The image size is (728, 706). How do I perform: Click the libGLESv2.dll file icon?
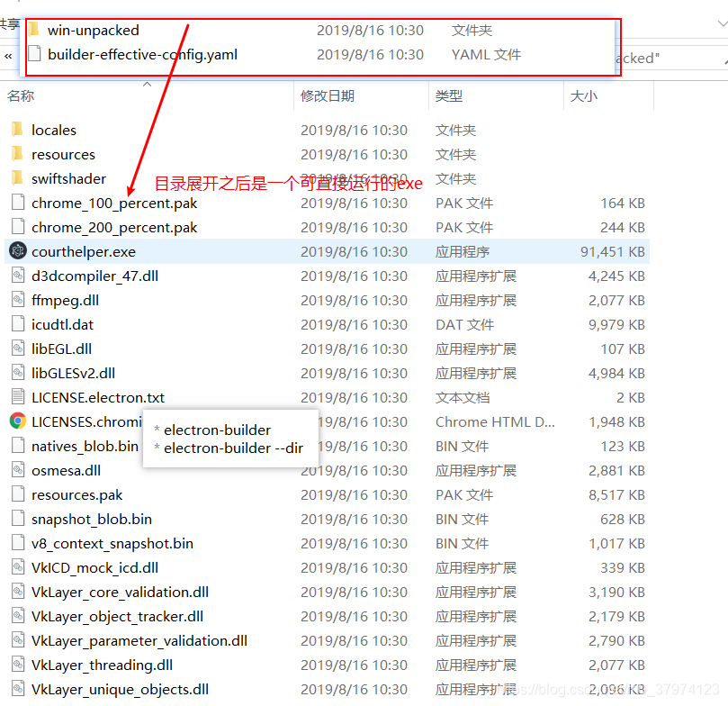pyautogui.click(x=18, y=373)
